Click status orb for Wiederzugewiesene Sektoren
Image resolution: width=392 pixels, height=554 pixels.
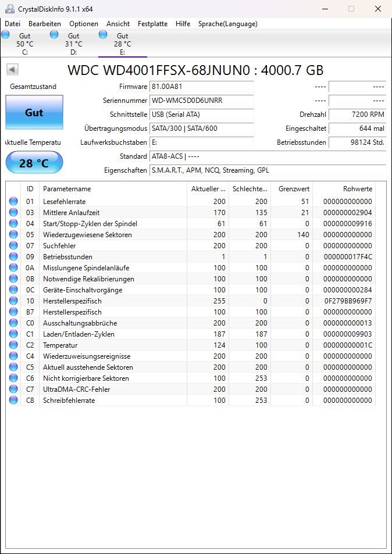pyautogui.click(x=13, y=235)
